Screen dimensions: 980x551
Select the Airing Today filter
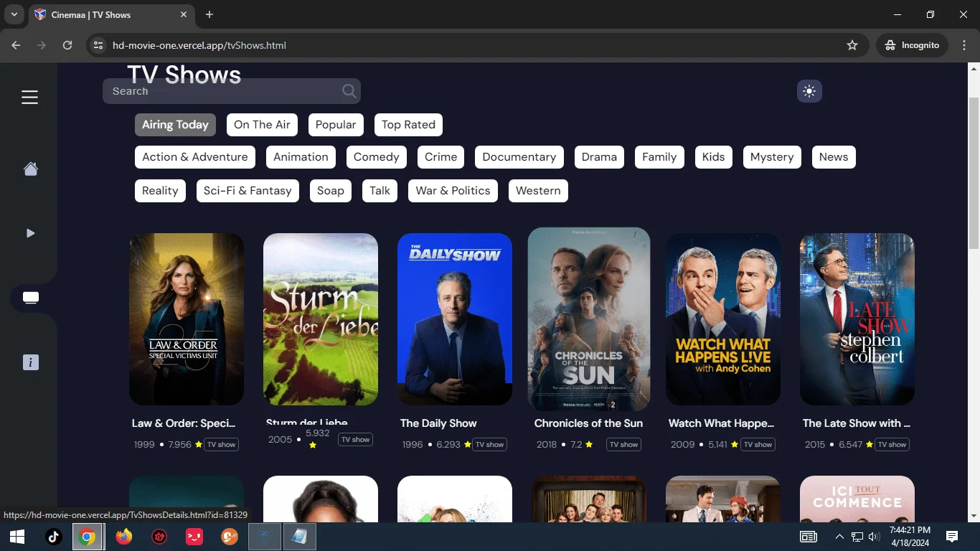[175, 125]
